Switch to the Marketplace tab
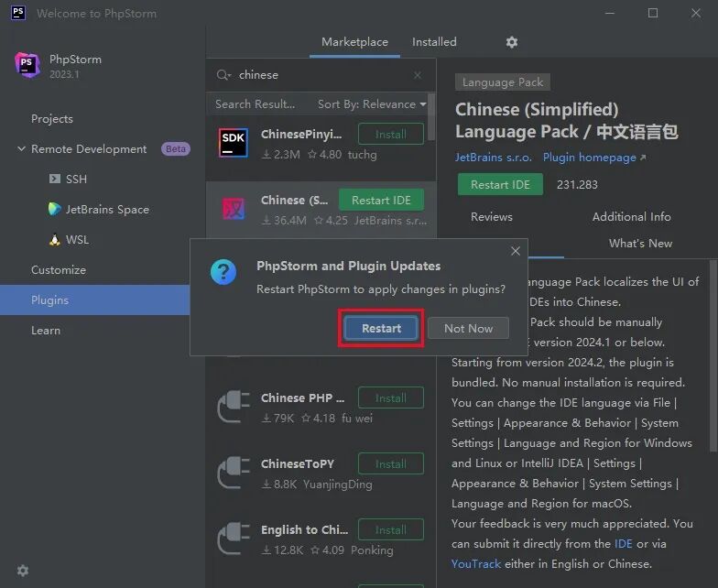The width and height of the screenshot is (718, 588). tap(354, 42)
